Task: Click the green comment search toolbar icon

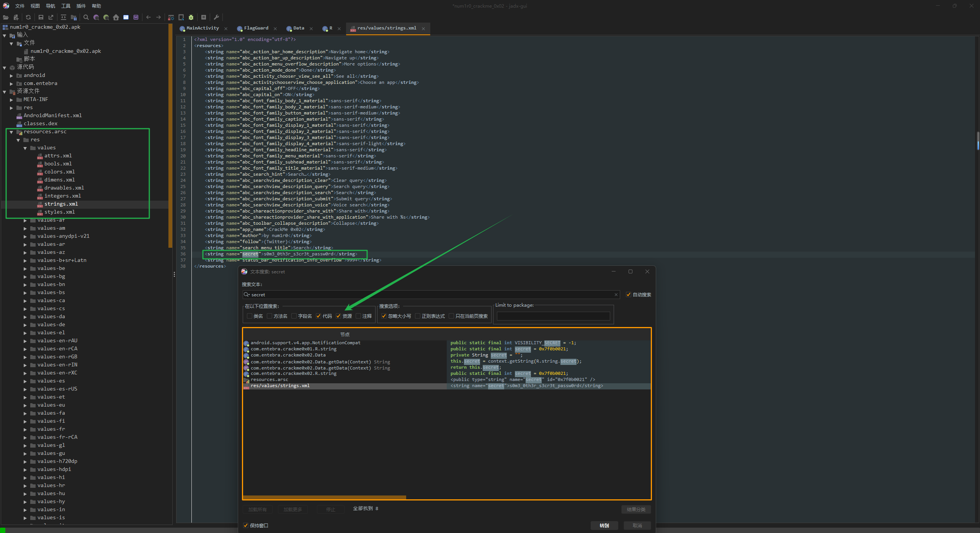Action: click(106, 17)
